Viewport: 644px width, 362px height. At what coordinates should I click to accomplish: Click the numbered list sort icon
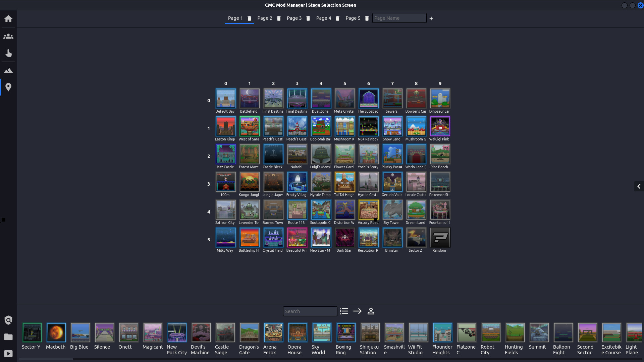pos(344,311)
